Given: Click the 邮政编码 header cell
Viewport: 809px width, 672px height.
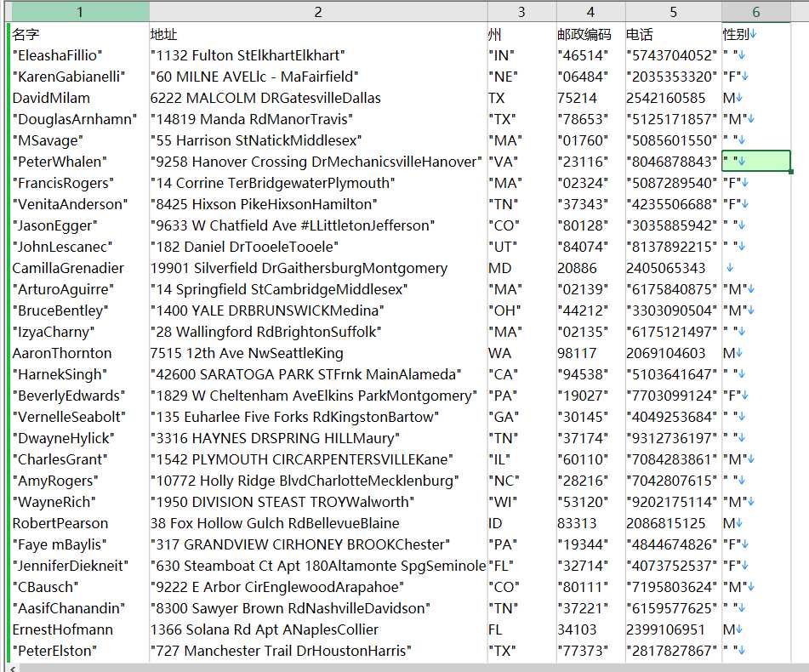Looking at the screenshot, I should coord(590,35).
